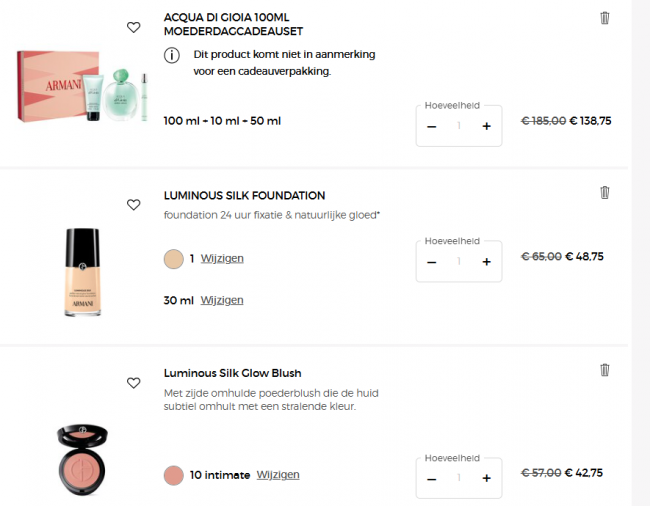This screenshot has height=506, width=650.
Task: Open the Armani gift set product image
Action: click(82, 85)
